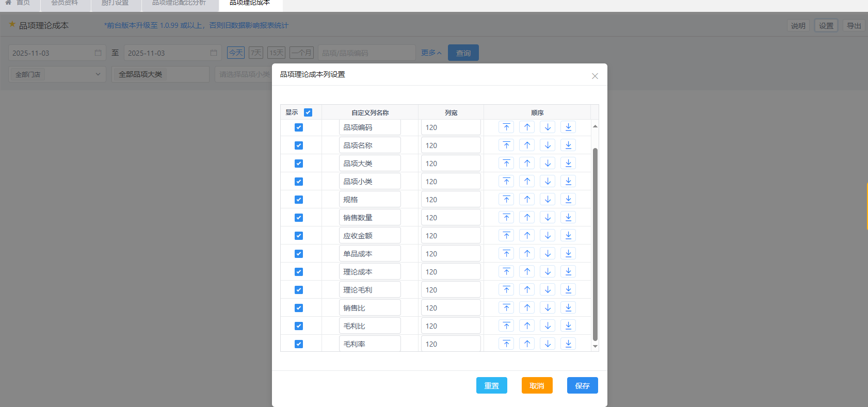Move 品项编码 row to top
Viewport: 868px width, 407px height.
[x=506, y=127]
